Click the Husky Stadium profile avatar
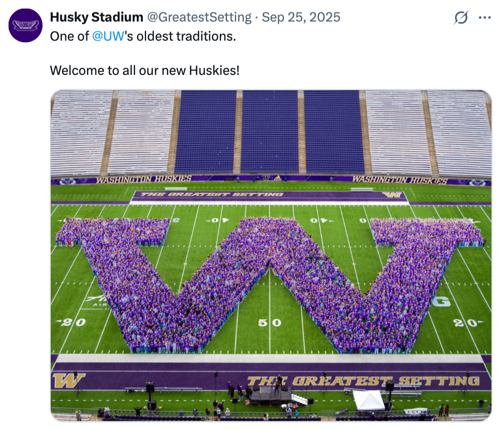 [x=26, y=25]
